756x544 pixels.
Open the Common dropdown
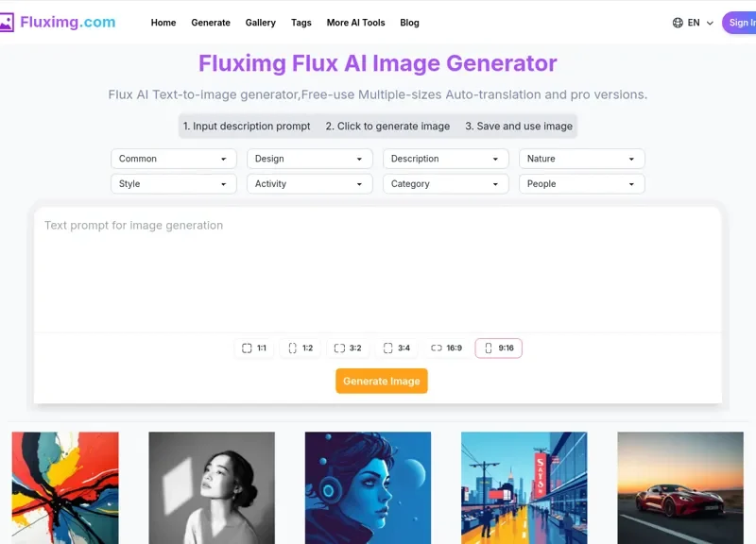point(173,159)
